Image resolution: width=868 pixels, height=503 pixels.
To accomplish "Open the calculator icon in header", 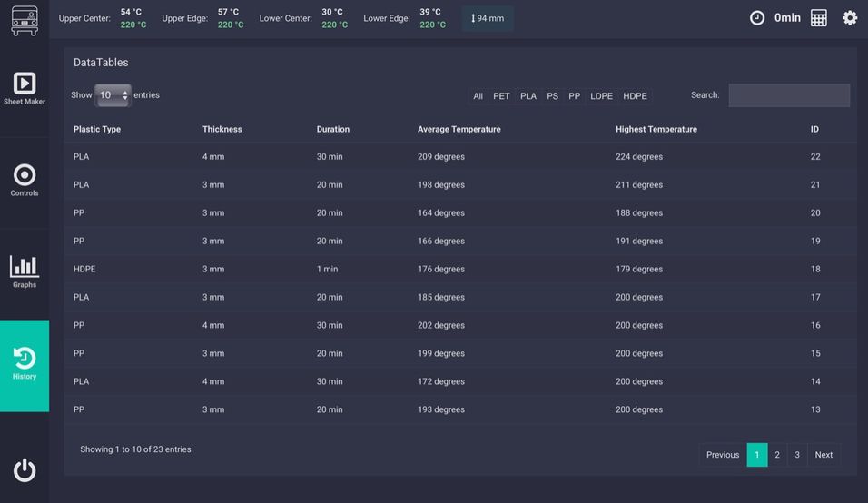I will coord(819,18).
